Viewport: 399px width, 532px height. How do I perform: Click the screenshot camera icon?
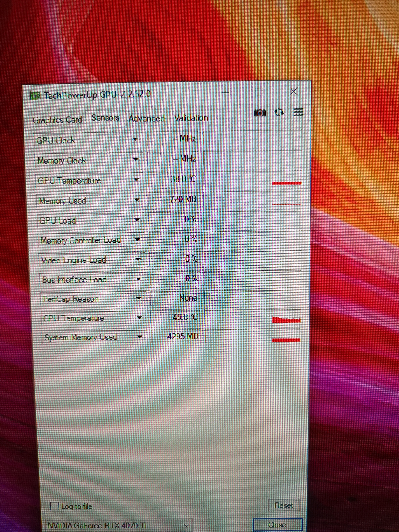pyautogui.click(x=260, y=113)
